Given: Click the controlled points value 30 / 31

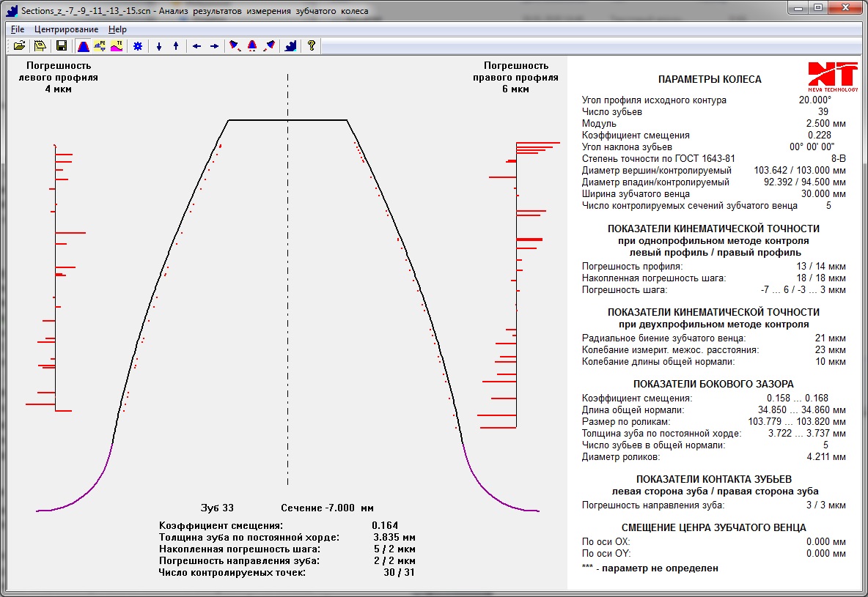Looking at the screenshot, I should [x=399, y=573].
